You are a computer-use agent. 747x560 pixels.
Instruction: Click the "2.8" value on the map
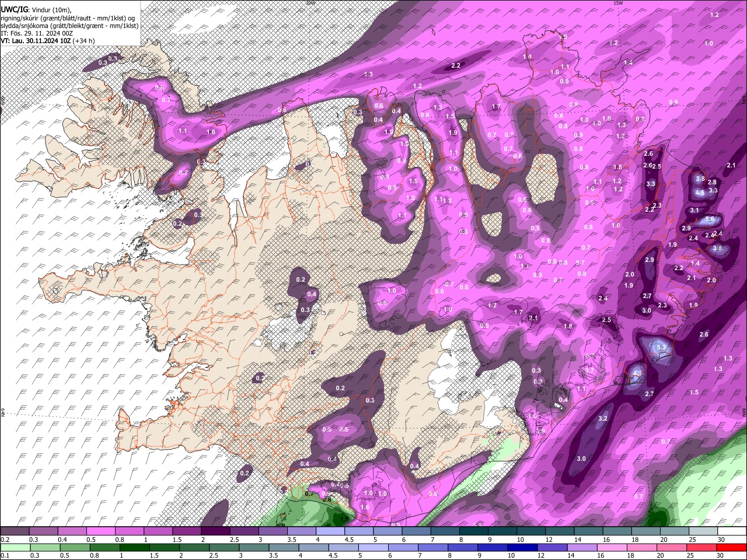point(712,183)
